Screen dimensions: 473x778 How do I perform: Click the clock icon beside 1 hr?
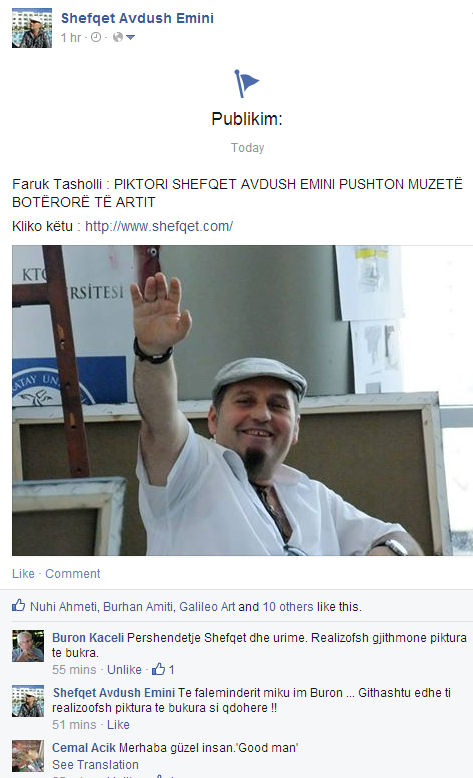(96, 37)
